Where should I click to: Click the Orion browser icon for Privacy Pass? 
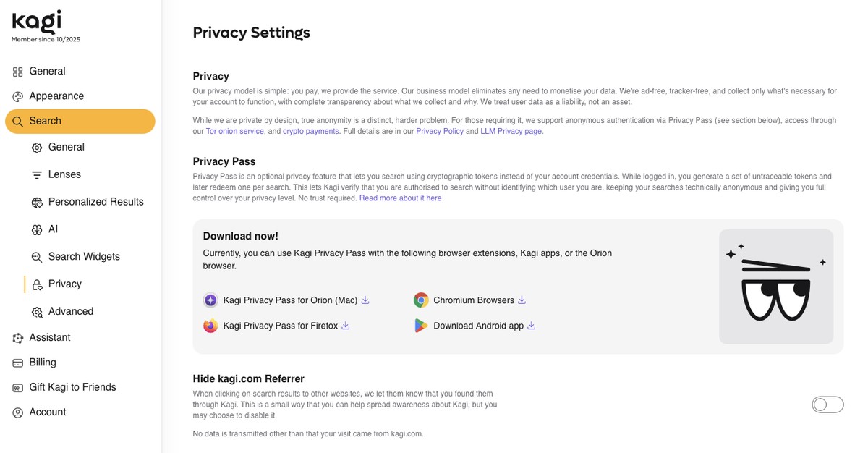point(210,300)
